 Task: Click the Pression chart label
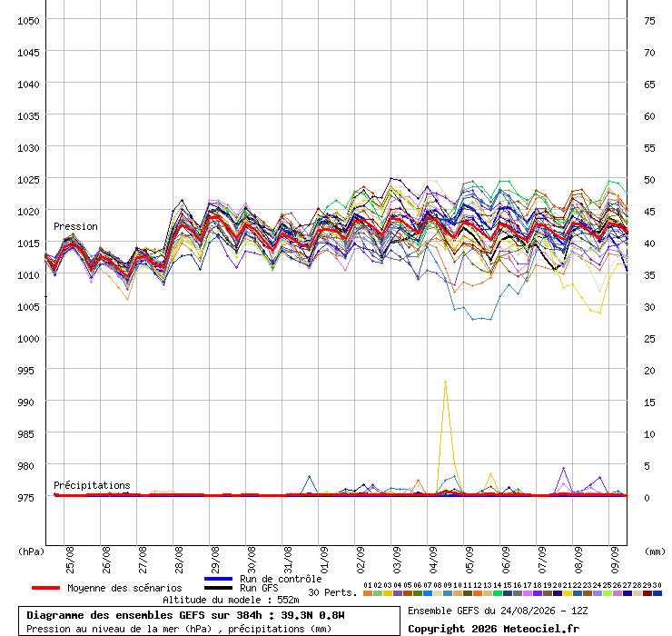75,226
